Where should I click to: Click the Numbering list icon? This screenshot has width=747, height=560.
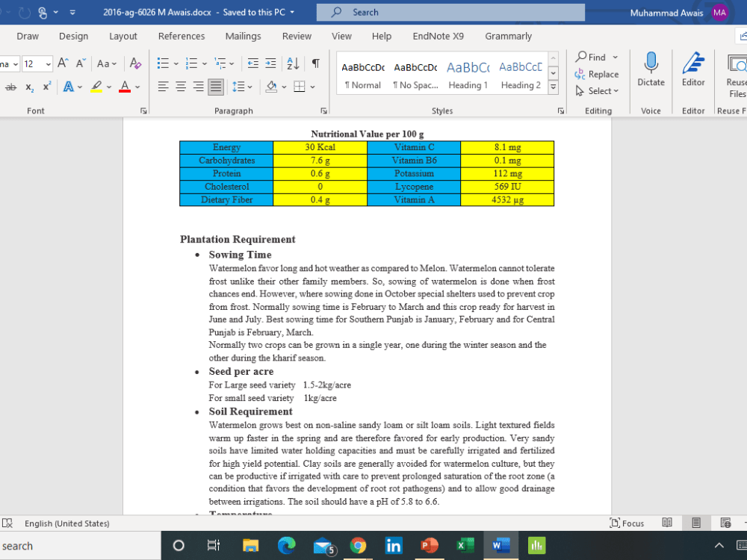click(191, 63)
